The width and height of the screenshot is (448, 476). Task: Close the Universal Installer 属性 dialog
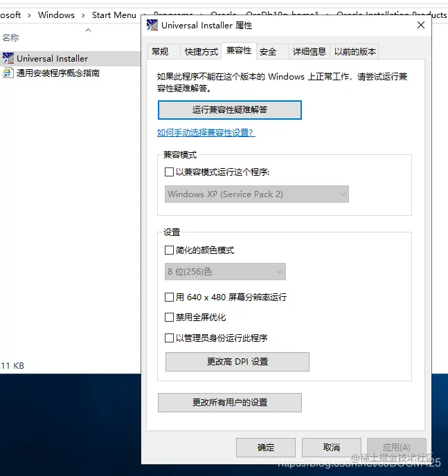click(x=421, y=25)
